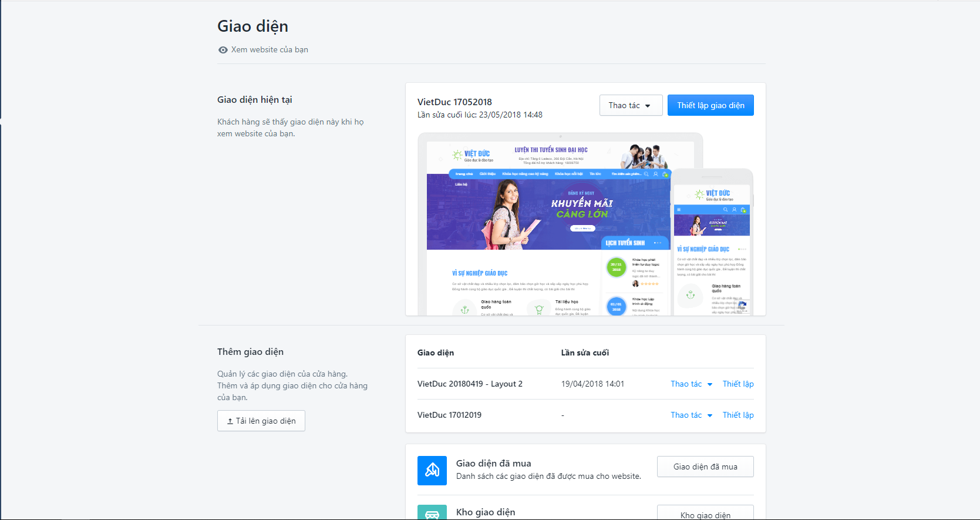Click the Lần sửa cuối column header
Image resolution: width=980 pixels, height=520 pixels.
tap(585, 353)
